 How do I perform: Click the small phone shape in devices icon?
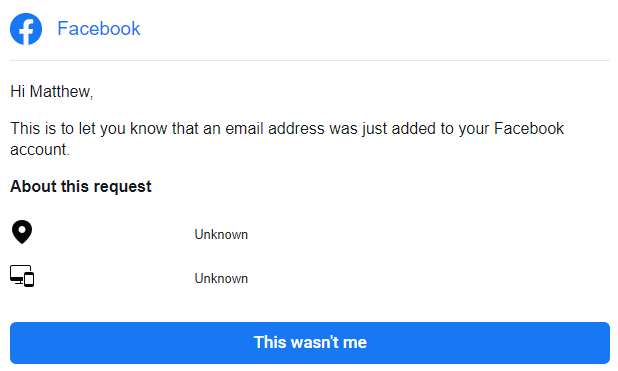point(29,279)
